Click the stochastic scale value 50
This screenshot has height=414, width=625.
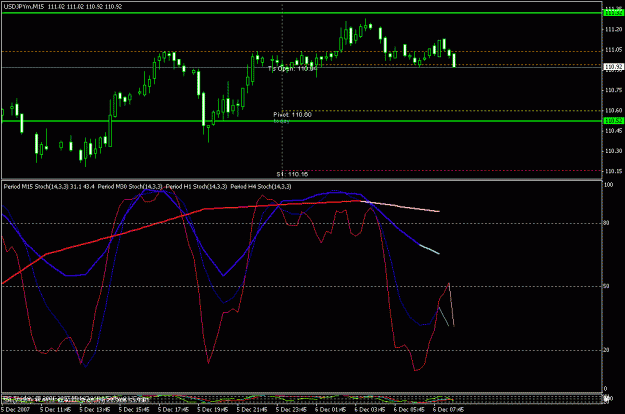click(607, 286)
